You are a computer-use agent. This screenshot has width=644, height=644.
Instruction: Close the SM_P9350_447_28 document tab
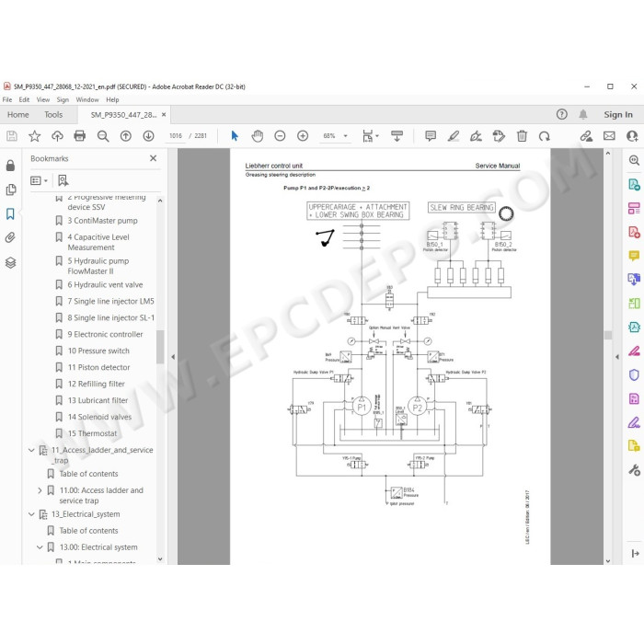click(164, 115)
